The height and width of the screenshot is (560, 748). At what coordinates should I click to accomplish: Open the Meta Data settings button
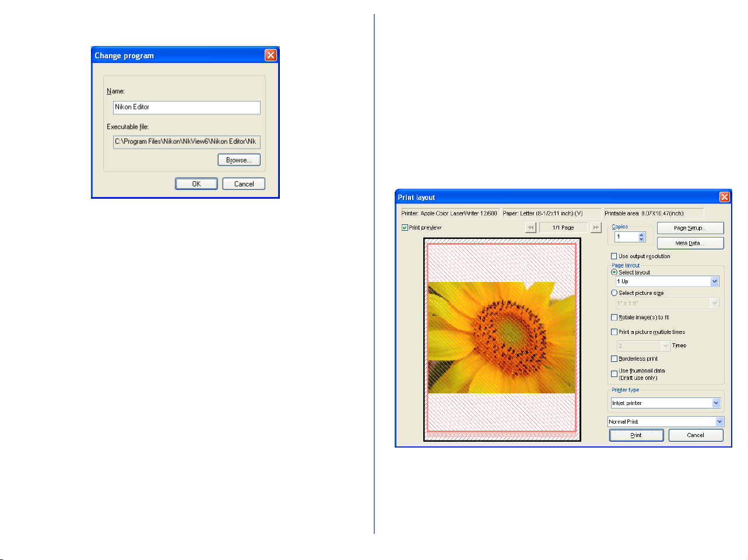point(690,243)
